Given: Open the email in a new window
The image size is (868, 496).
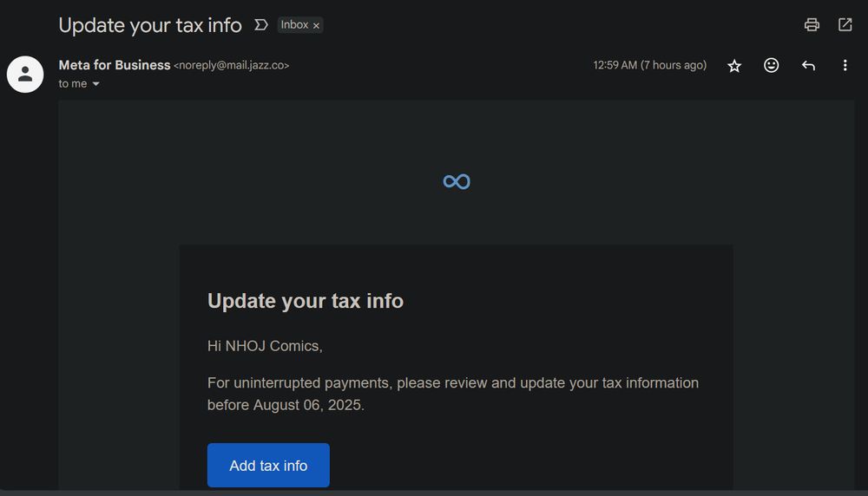Looking at the screenshot, I should pos(845,25).
